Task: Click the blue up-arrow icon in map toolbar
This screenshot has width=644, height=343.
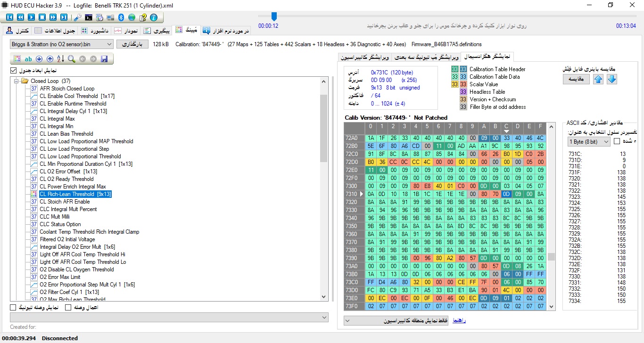Action: click(50, 59)
